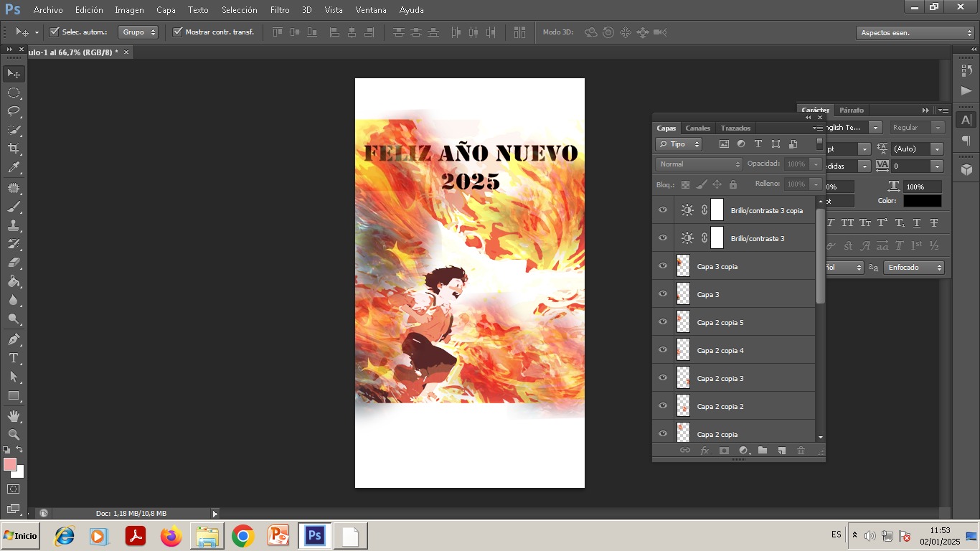Create a new group folder icon
The width and height of the screenshot is (980, 551).
(x=763, y=451)
